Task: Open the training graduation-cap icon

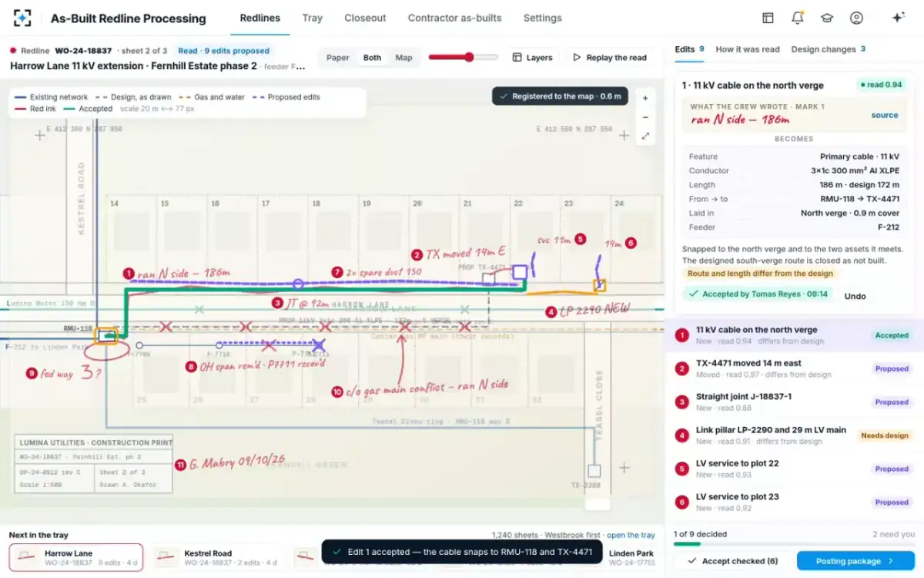Action: tap(826, 18)
